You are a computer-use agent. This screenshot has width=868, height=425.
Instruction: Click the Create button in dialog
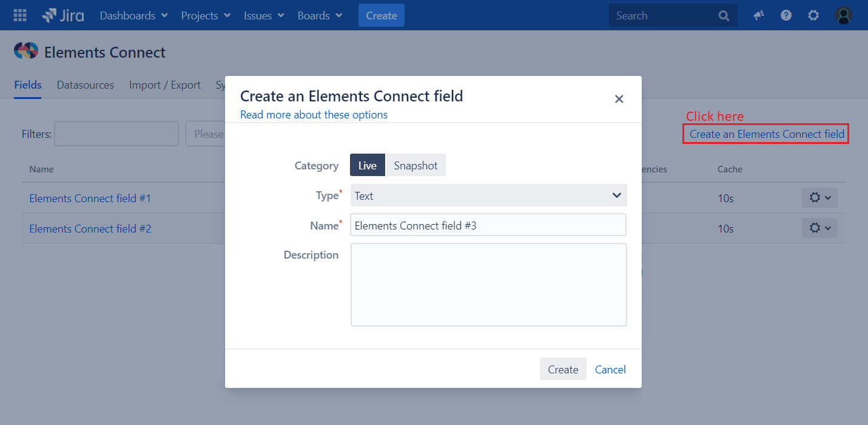[x=562, y=369]
